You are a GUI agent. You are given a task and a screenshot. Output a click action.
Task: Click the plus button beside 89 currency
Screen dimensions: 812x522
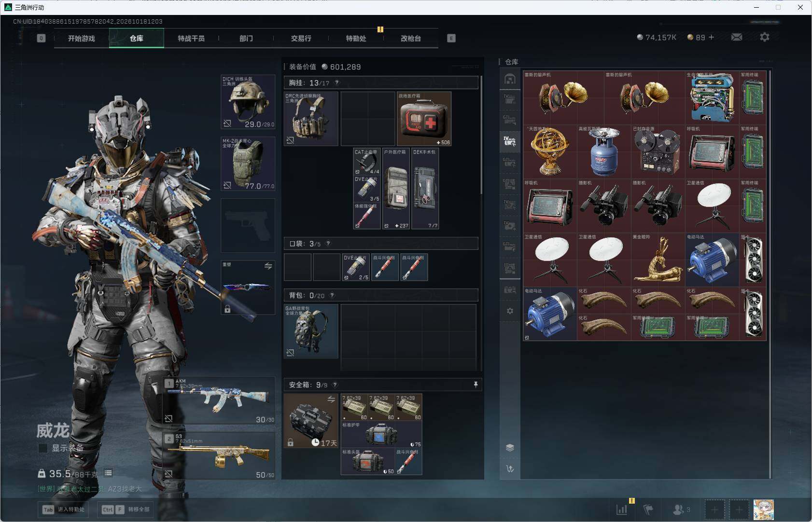pos(711,37)
